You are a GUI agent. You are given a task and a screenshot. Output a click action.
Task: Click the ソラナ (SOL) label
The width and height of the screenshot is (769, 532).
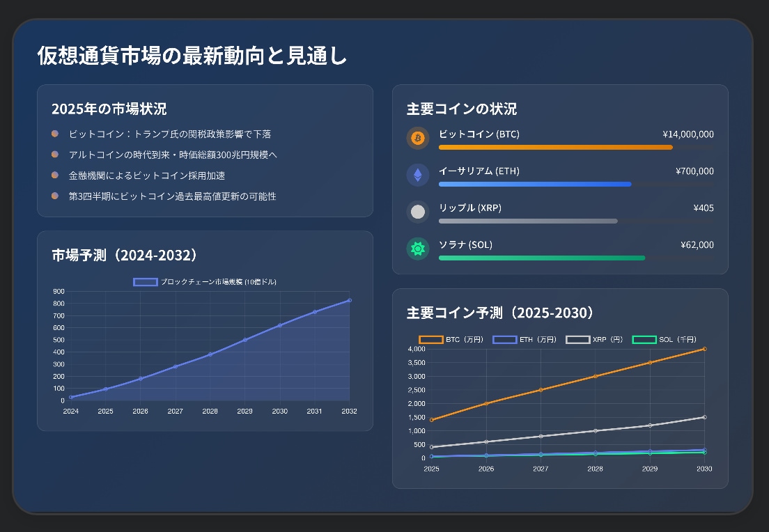coord(465,244)
